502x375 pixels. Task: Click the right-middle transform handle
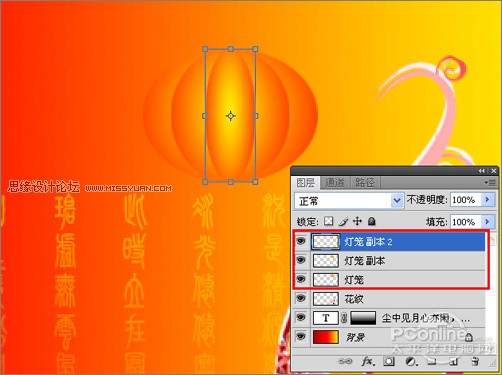coord(255,116)
